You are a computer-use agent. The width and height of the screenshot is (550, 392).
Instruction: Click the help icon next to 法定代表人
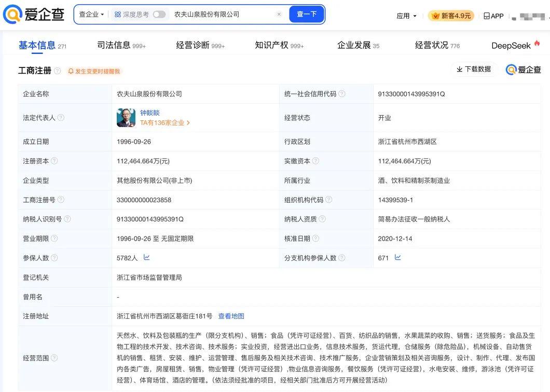[61, 118]
